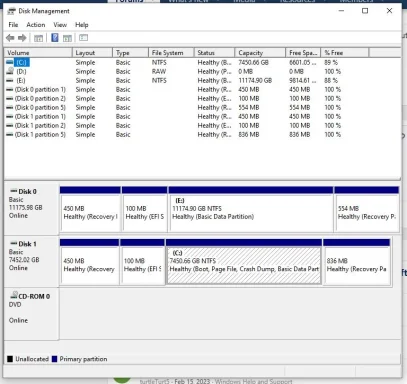Close the Disk Management window
407x384 pixels.
[x=389, y=11]
